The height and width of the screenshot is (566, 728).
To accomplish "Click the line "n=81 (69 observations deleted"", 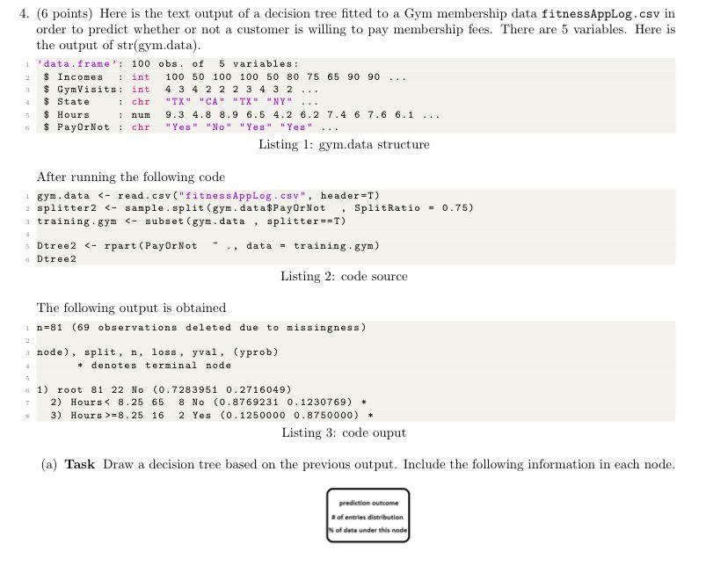I will [x=201, y=328].
